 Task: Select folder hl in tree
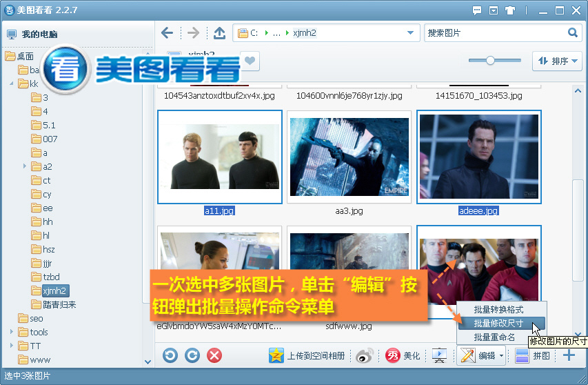coord(41,235)
